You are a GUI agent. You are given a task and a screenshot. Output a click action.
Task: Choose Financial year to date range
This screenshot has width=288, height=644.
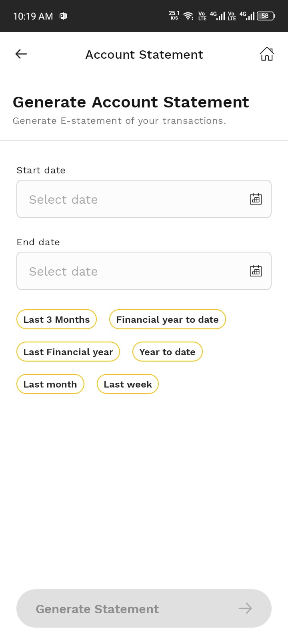(167, 320)
